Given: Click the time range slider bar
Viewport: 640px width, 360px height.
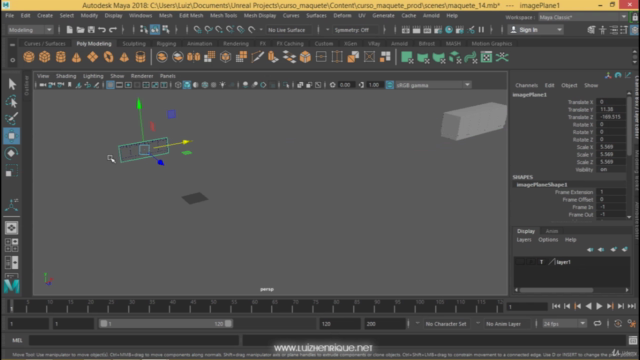Looking at the screenshot, I should click(166, 324).
